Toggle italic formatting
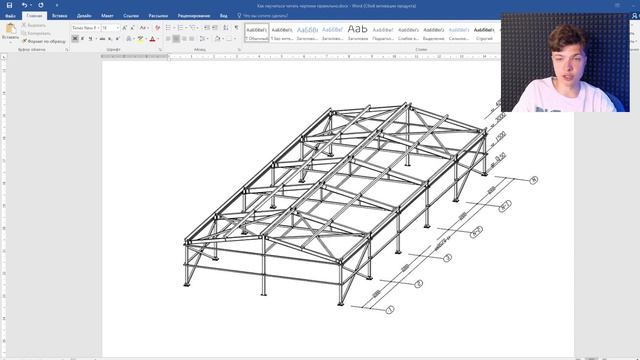The height and width of the screenshot is (360, 640). 82,38
